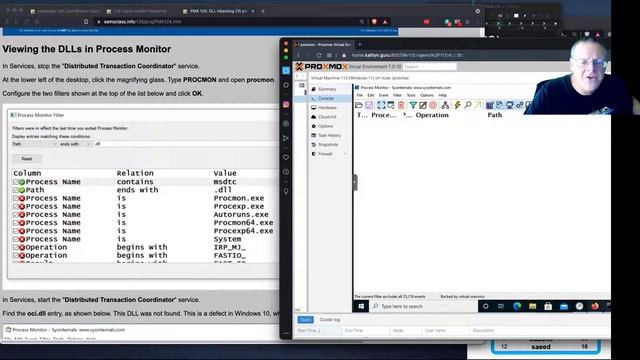Toggle checkbox for Process Name contains msdtc

(x=16, y=182)
